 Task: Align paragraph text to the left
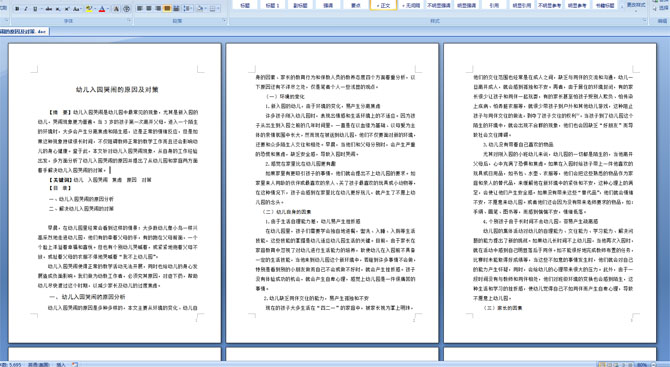tap(139, 8)
